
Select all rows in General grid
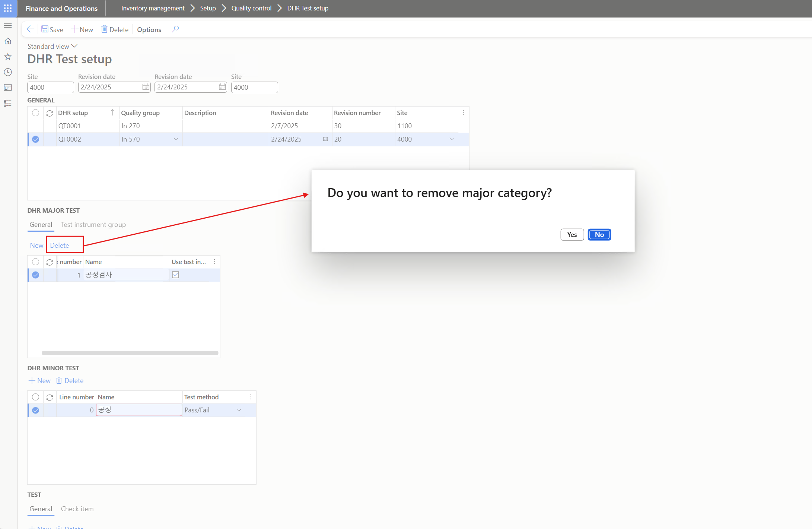pyautogui.click(x=35, y=113)
